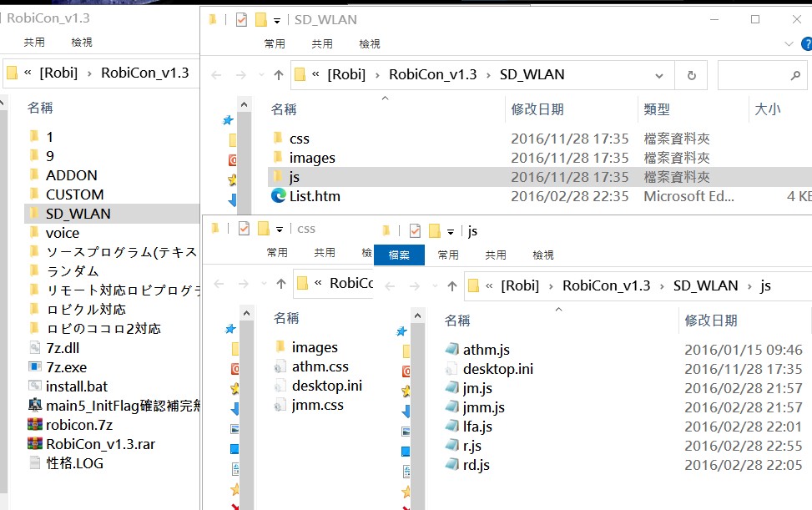The image size is (812, 510).
Task: Open recent locations dropdown in js window
Action: 435,286
